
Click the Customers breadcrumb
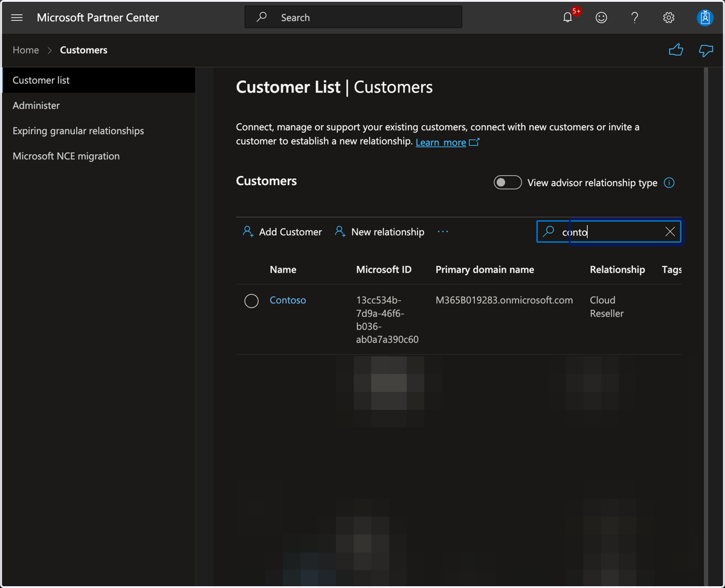pos(83,50)
